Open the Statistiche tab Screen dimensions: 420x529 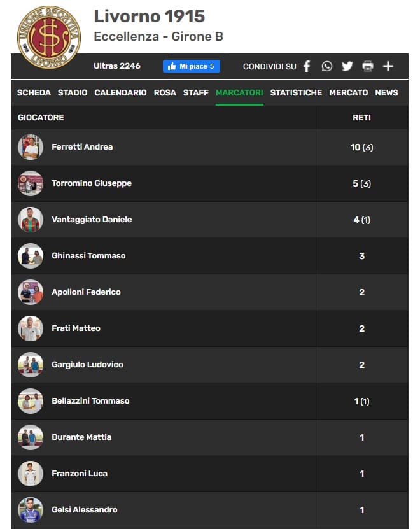296,93
